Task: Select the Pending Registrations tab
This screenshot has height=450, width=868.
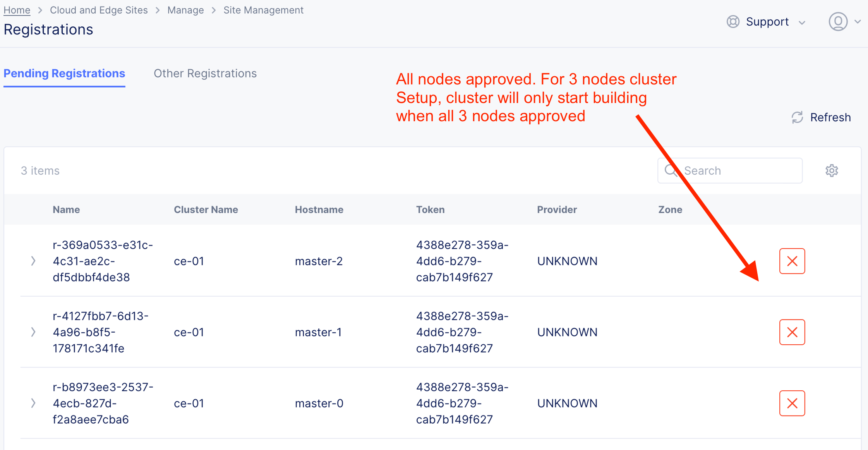Action: pyautogui.click(x=64, y=73)
